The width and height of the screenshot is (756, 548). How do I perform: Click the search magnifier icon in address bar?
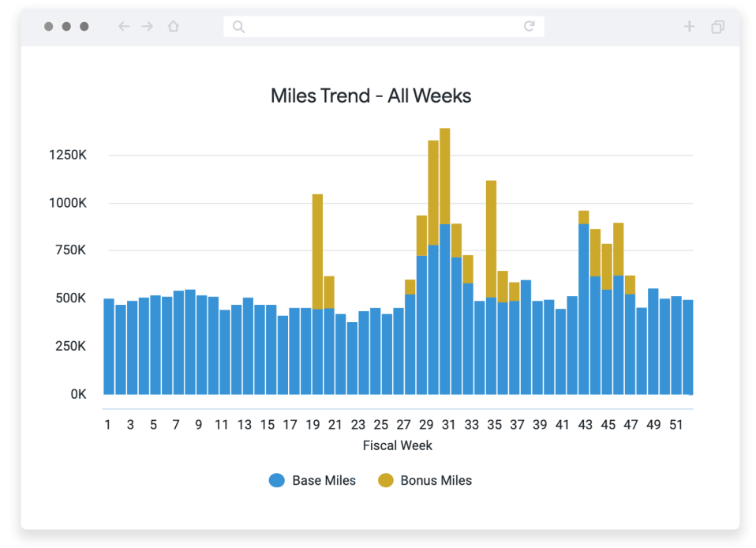coord(238,27)
